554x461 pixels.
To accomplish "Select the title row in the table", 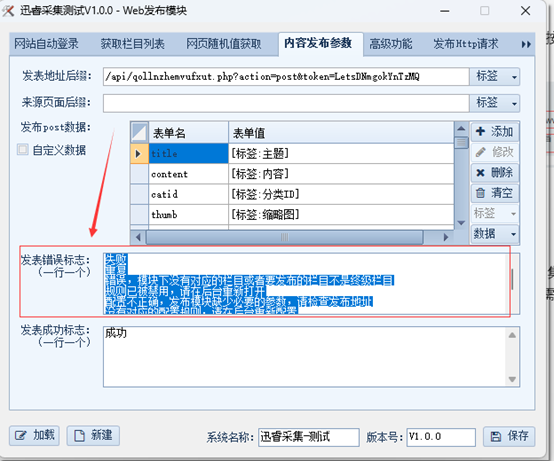I will pos(292,154).
